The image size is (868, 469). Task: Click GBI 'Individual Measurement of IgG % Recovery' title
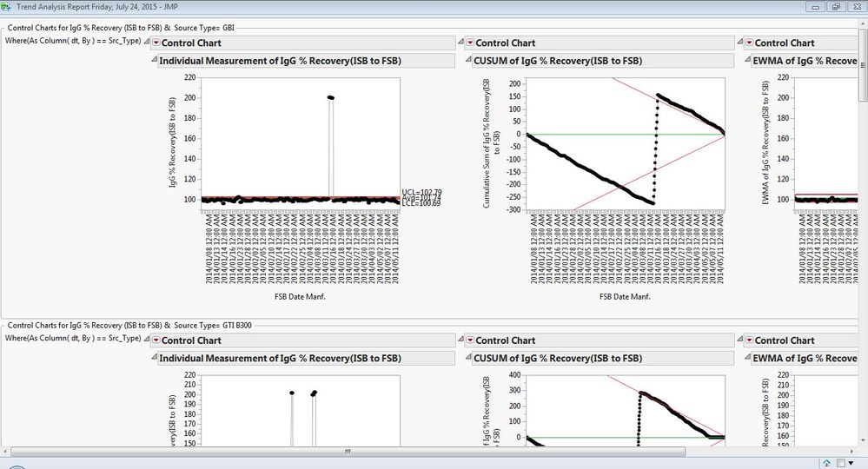(x=280, y=61)
